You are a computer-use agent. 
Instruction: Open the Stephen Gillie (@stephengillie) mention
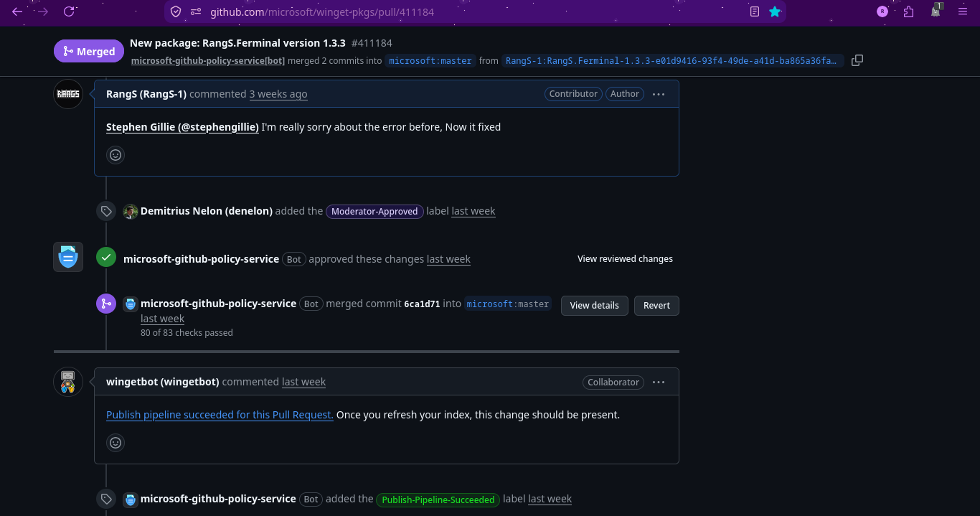tap(182, 127)
